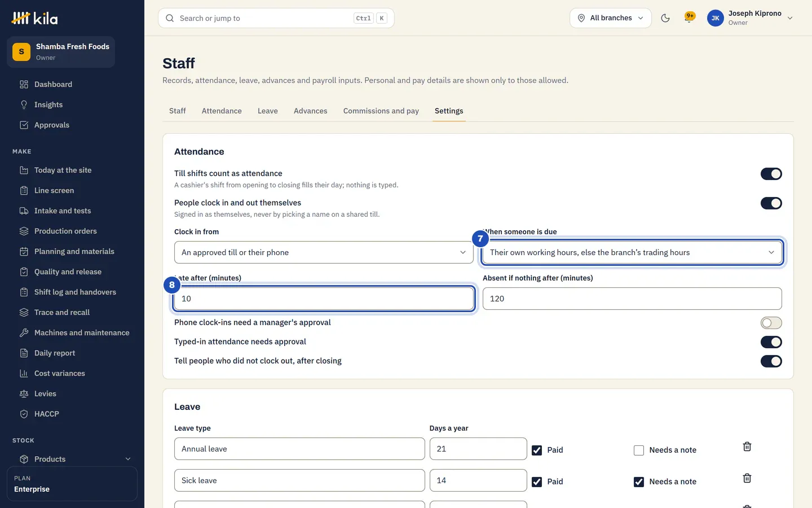Toggle People clock in and out themselves
Image resolution: width=812 pixels, height=508 pixels.
pyautogui.click(x=771, y=203)
